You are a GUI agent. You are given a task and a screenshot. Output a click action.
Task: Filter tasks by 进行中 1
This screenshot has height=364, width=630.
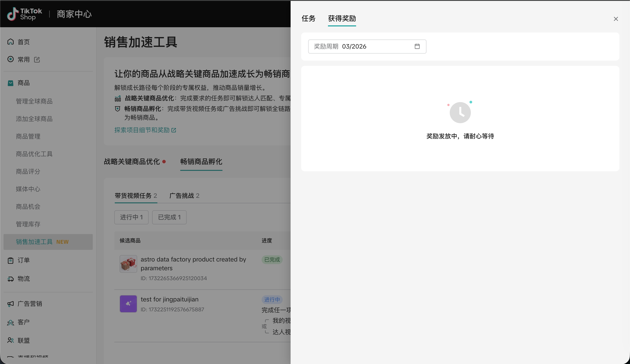tap(131, 217)
